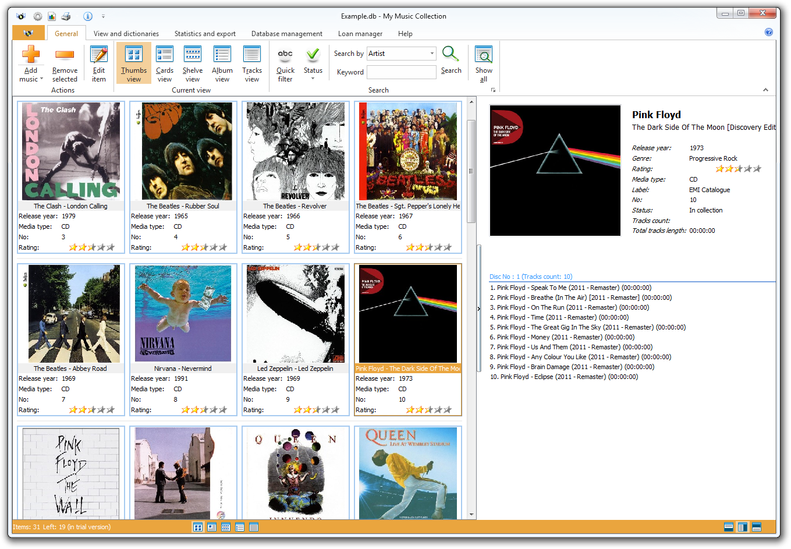Open the Search by Artist dropdown
Screen dimensions: 791x549
tap(431, 53)
